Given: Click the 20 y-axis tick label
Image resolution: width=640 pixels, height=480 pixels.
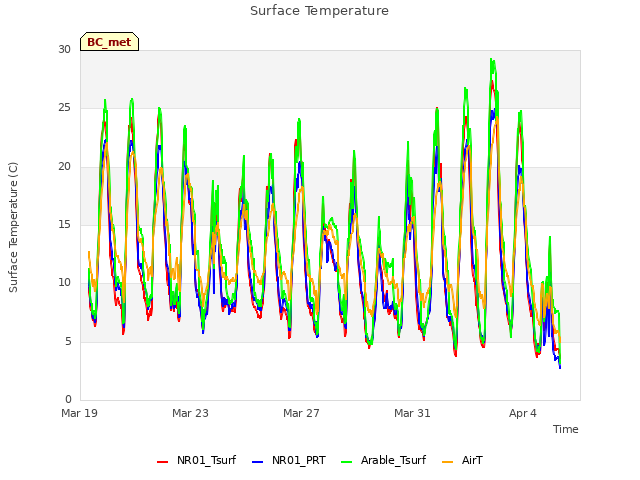Looking at the screenshot, I should pyautogui.click(x=64, y=167).
